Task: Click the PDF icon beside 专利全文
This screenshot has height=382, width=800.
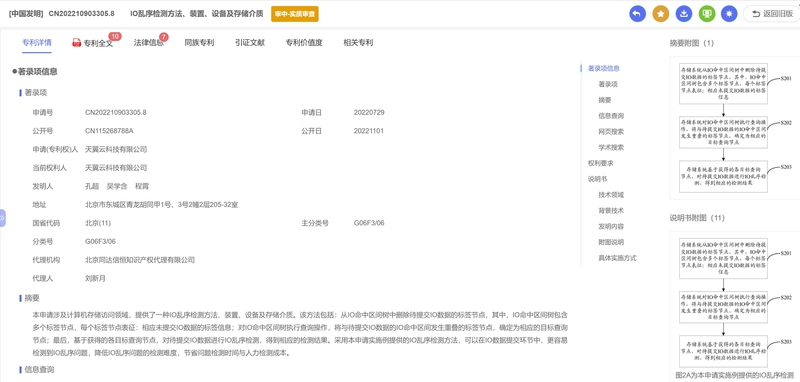Action: [77, 43]
